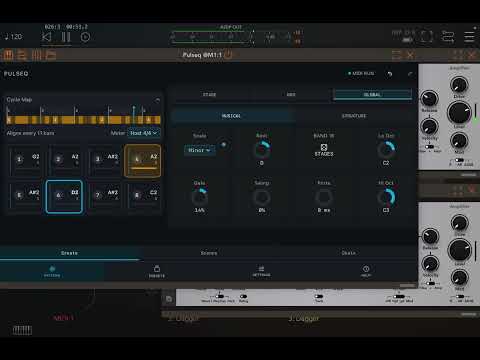Select stage 6 pad labeled D2
Screen dimensions: 480x360
[64, 196]
